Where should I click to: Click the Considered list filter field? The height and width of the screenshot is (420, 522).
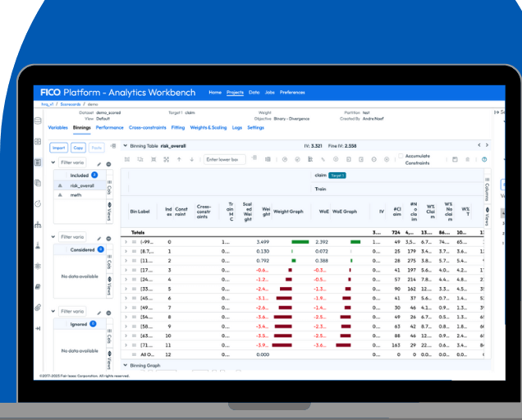pyautogui.click(x=72, y=236)
